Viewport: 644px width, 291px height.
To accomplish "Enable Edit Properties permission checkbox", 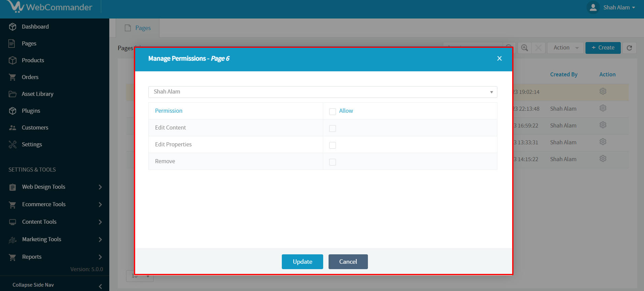I will [333, 145].
